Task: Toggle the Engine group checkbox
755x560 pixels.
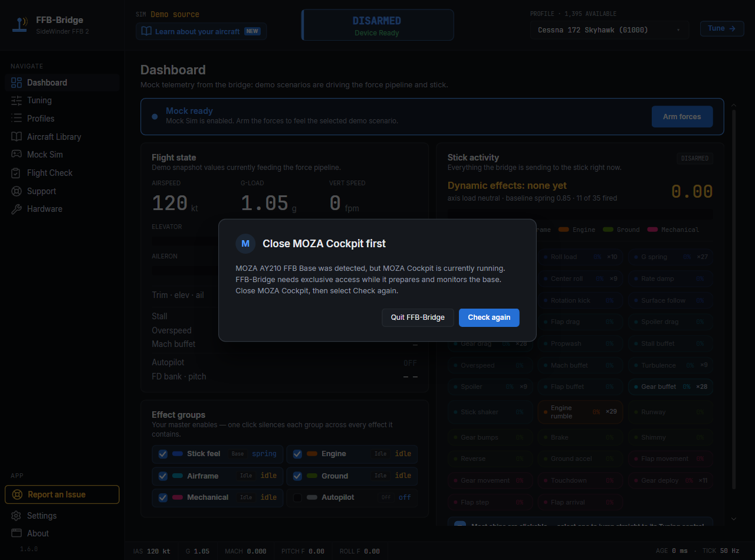Action: pos(297,454)
